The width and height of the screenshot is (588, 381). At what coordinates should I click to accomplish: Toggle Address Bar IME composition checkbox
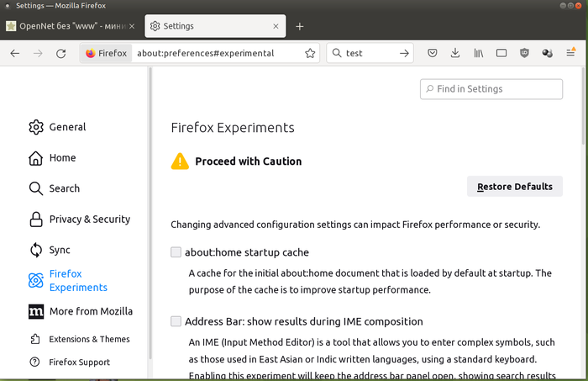tap(176, 321)
